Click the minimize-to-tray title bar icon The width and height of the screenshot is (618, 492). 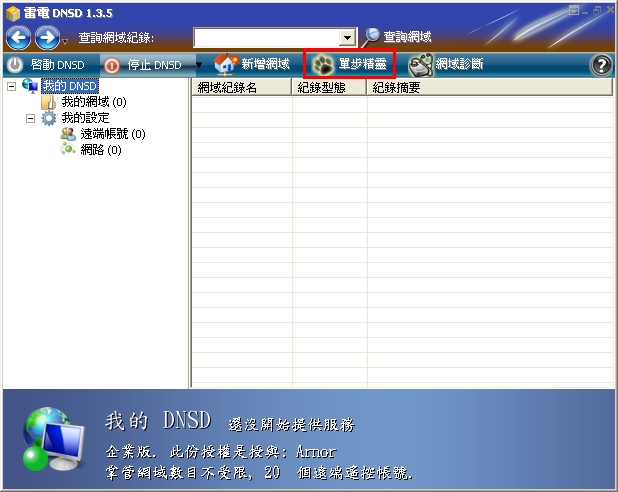(x=573, y=11)
